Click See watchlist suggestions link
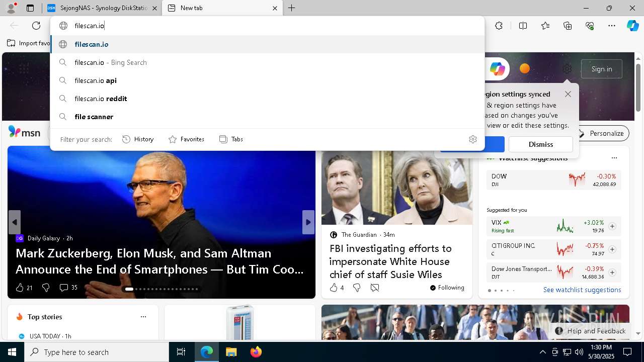This screenshot has width=644, height=362. [x=582, y=290]
